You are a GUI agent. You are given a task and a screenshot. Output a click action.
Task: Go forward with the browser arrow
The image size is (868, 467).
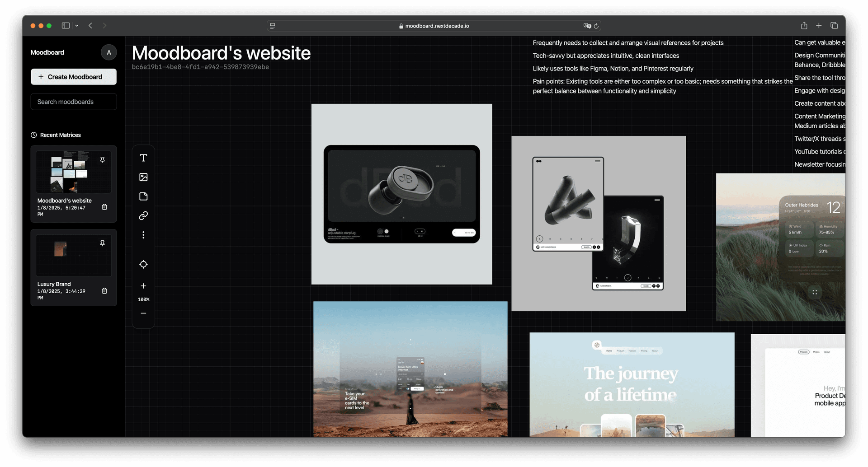coord(104,26)
